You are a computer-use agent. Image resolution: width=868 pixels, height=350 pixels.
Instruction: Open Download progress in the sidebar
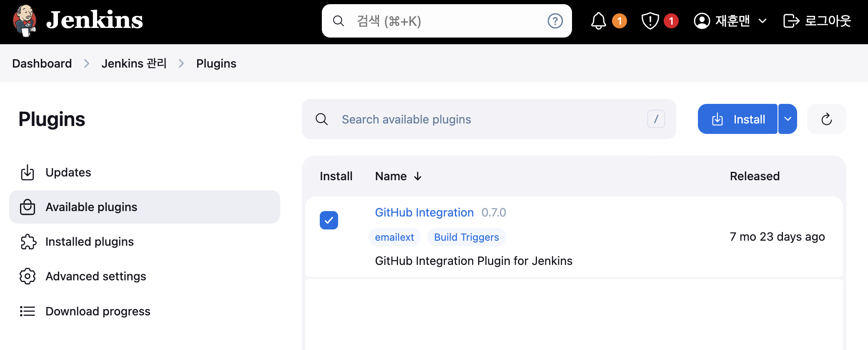(144, 311)
